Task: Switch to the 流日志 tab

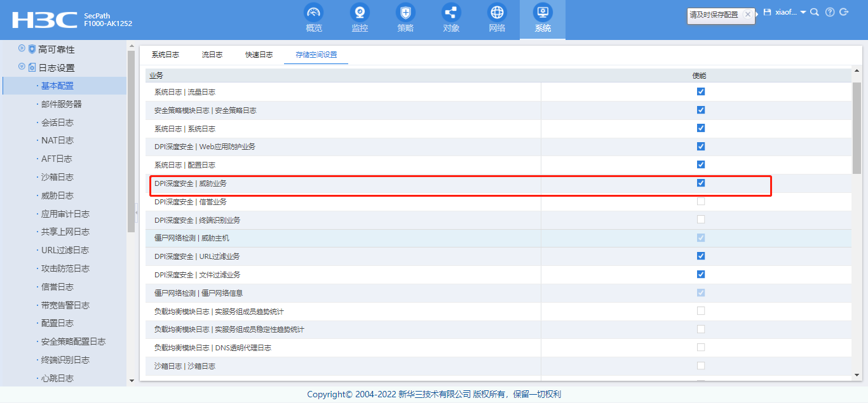Action: tap(212, 55)
